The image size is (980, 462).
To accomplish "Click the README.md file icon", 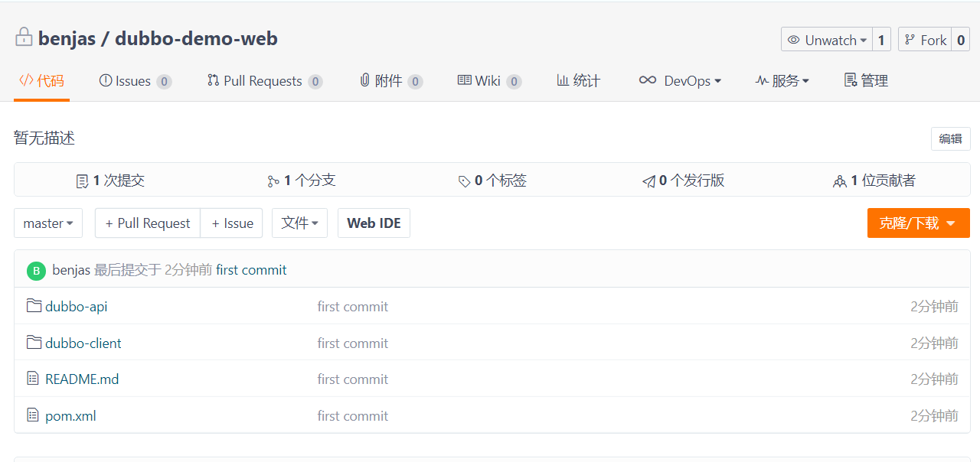I will tap(33, 379).
